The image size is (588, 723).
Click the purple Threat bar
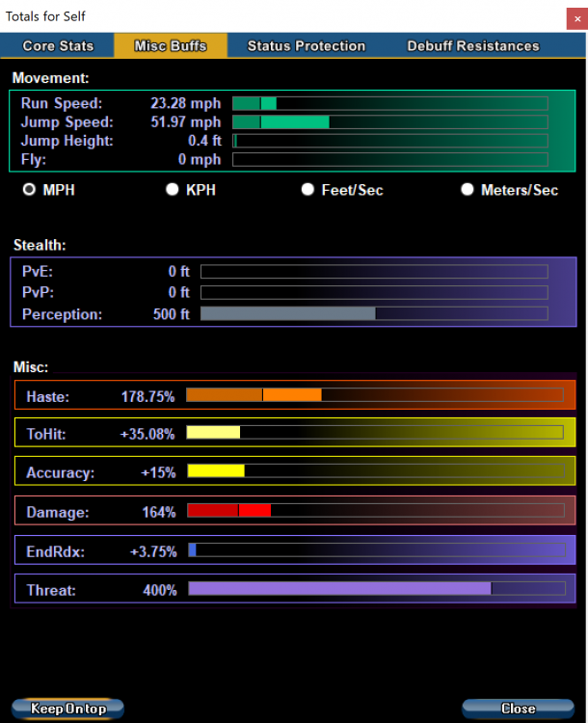pos(374,588)
